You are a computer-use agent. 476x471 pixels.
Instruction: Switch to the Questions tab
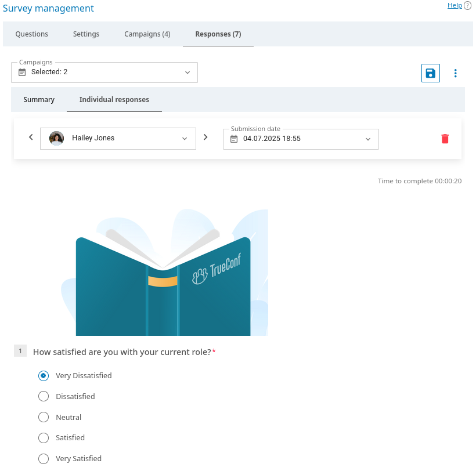32,34
